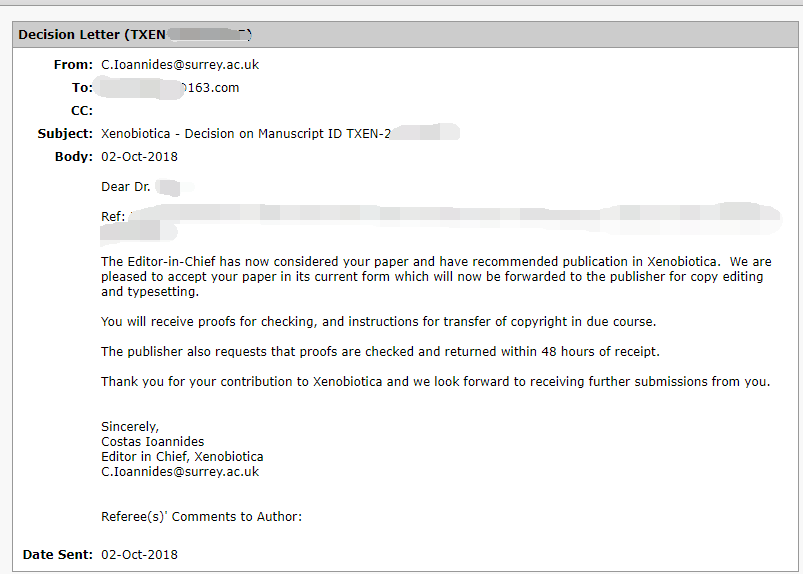The height and width of the screenshot is (574, 803).
Task: Click the Editor in Chief, Xenobiotica title line
Action: tap(182, 456)
